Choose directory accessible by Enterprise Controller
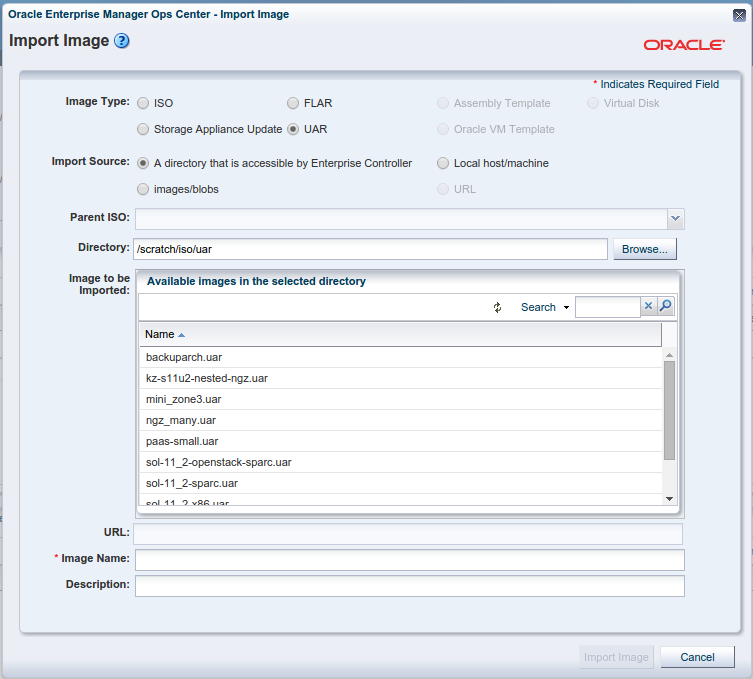 (143, 163)
